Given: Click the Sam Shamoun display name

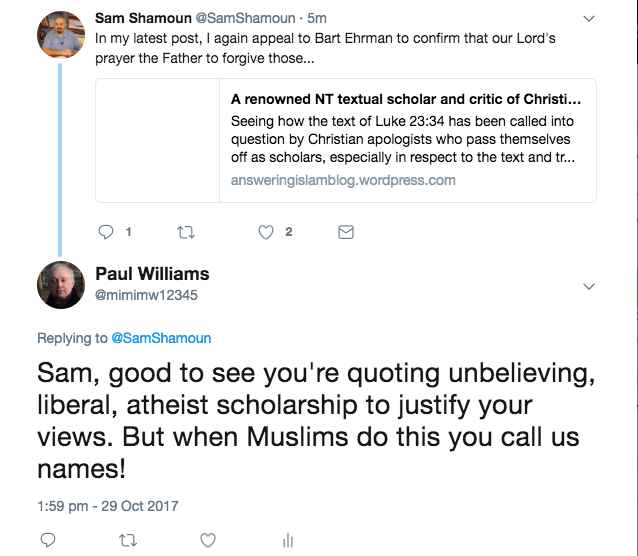Looking at the screenshot, I should click(139, 18).
